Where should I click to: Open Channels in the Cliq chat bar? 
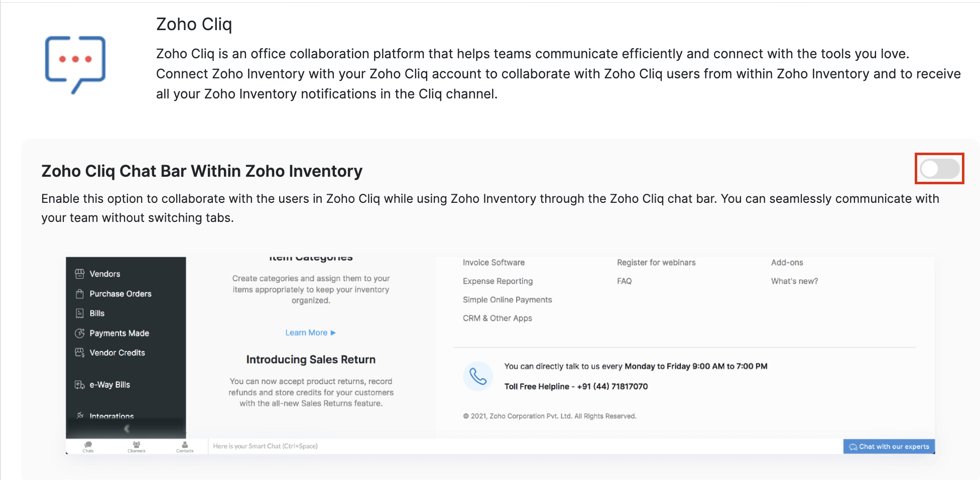tap(137, 446)
